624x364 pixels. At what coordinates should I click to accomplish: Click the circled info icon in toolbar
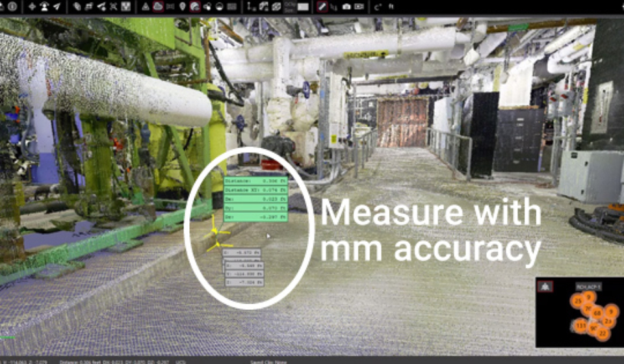(x=12, y=6)
